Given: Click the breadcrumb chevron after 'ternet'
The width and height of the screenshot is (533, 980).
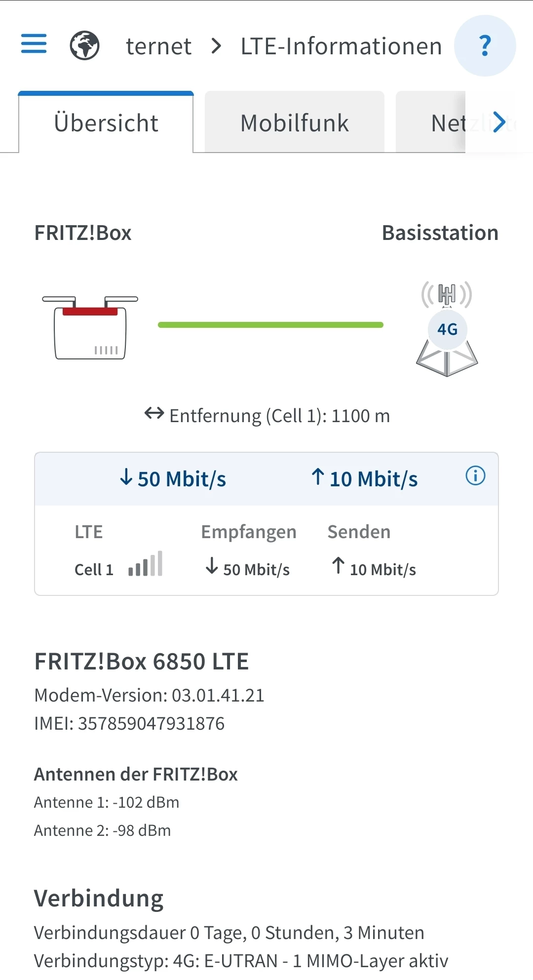Looking at the screenshot, I should [x=216, y=46].
